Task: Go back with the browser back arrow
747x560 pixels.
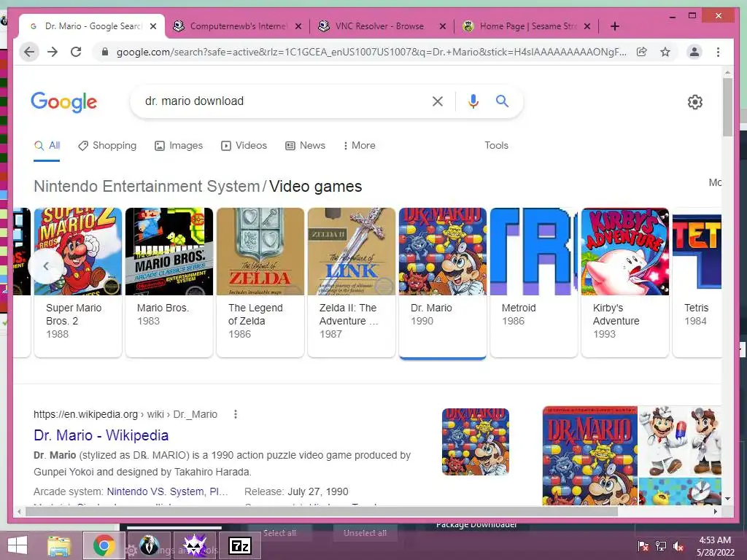Action: (29, 52)
